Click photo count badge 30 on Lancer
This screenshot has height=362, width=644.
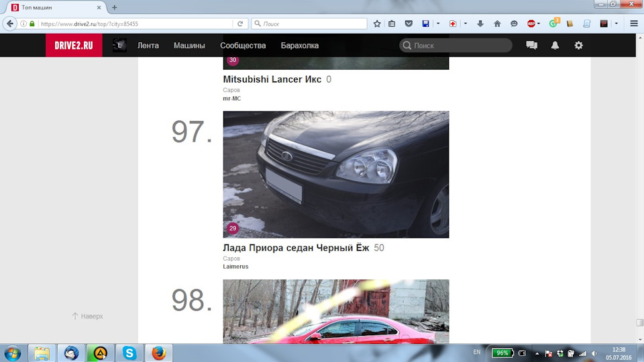click(233, 60)
